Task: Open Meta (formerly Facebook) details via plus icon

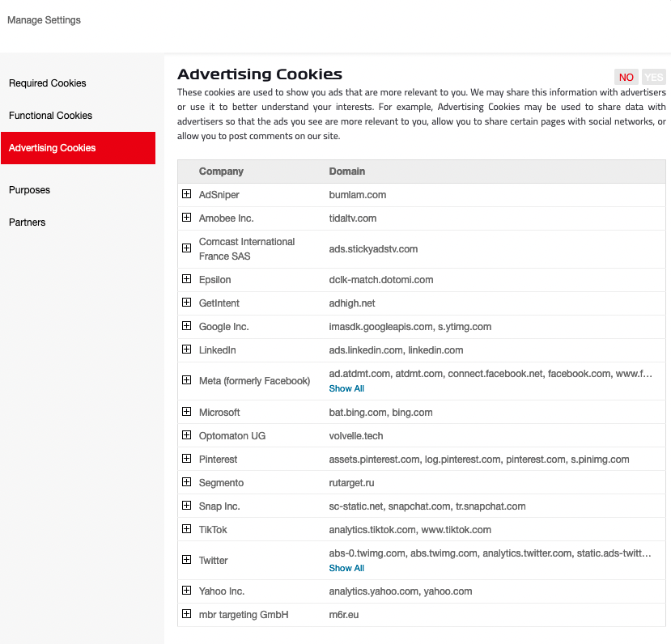Action: point(186,380)
